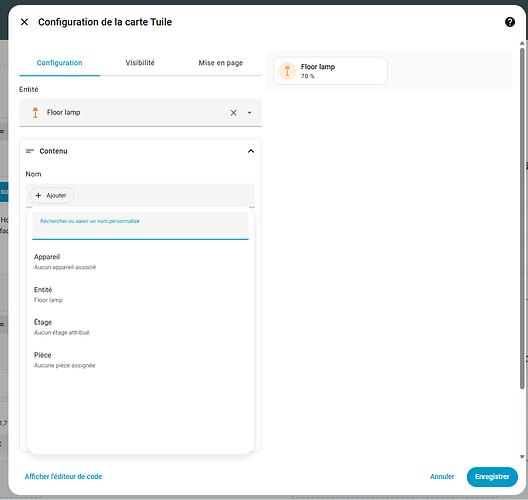Click the dialog vertical scrollbar

pyautogui.click(x=522, y=218)
